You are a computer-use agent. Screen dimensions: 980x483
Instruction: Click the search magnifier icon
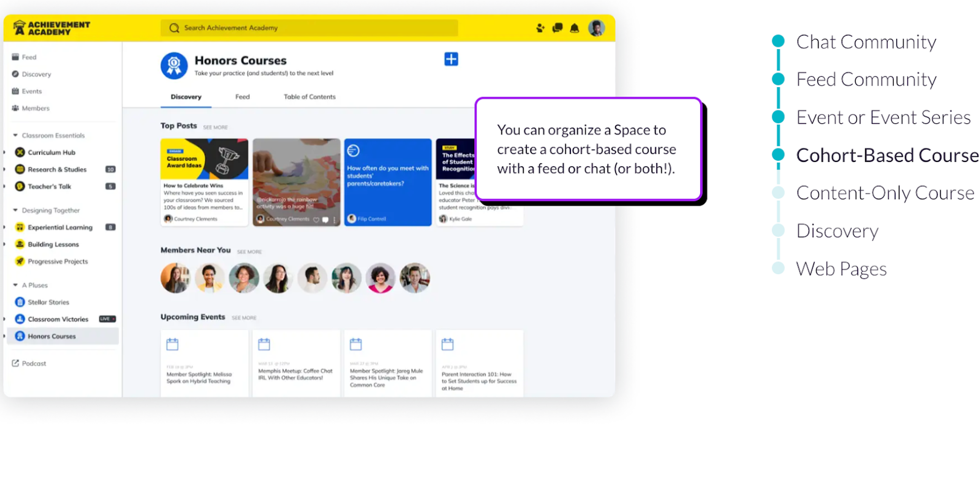pos(174,28)
